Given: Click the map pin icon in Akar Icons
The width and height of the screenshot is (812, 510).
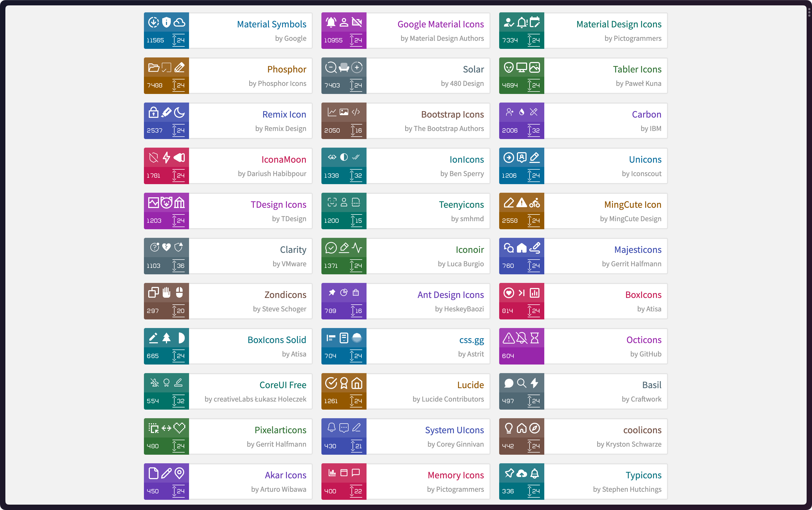Looking at the screenshot, I should tap(179, 473).
